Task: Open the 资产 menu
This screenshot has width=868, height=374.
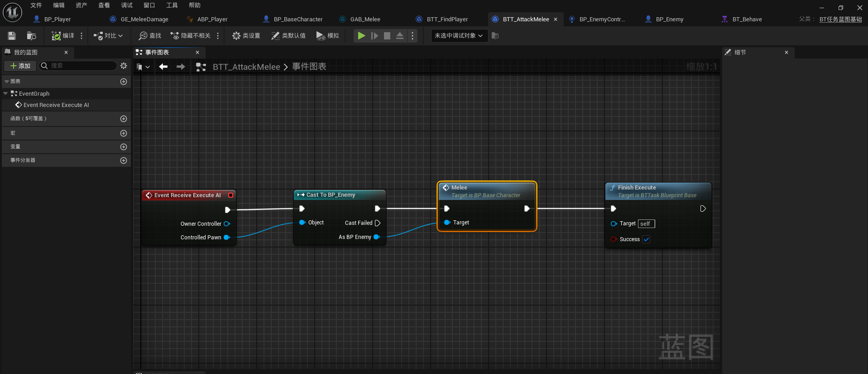Action: 82,5
